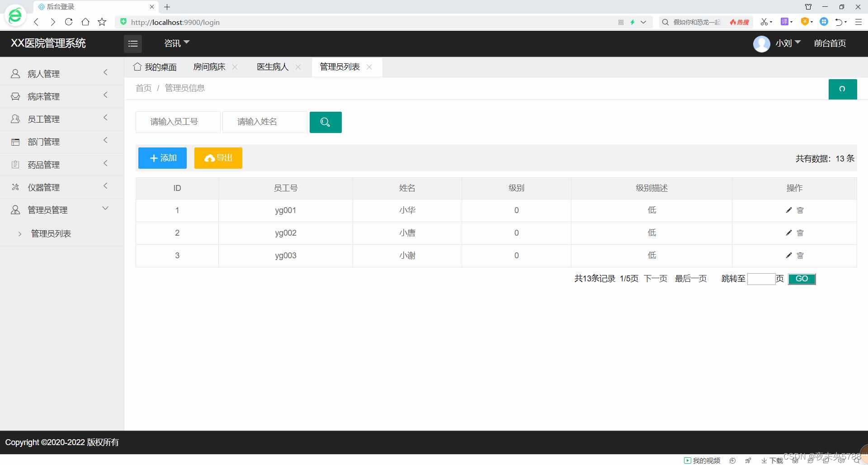Open browser main menu icon
868x465 pixels.
pyautogui.click(x=858, y=22)
